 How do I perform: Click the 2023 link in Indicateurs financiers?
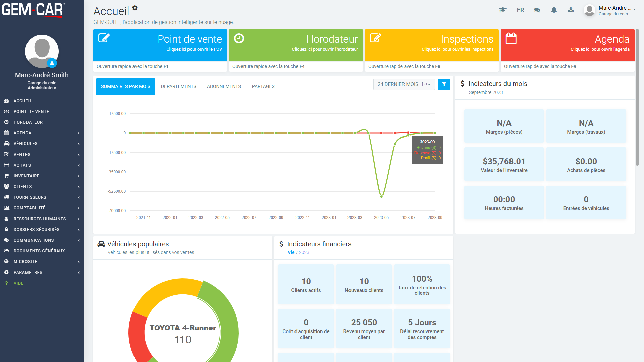point(304,252)
